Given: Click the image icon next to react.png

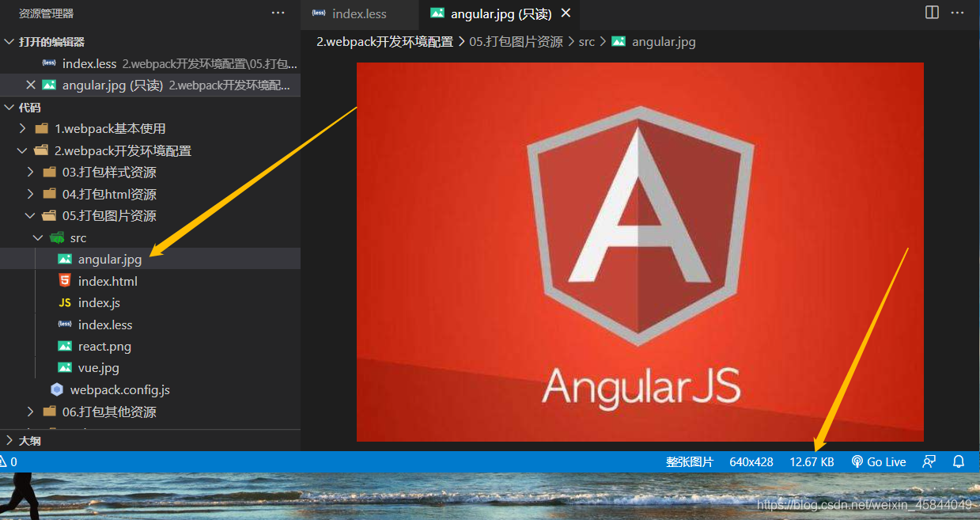Looking at the screenshot, I should (65, 347).
